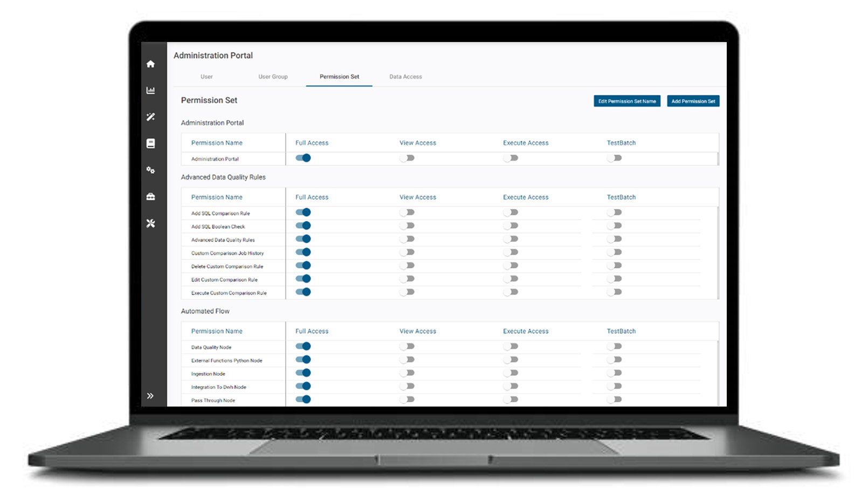Click Edit Permission Set Name button

[x=627, y=101]
